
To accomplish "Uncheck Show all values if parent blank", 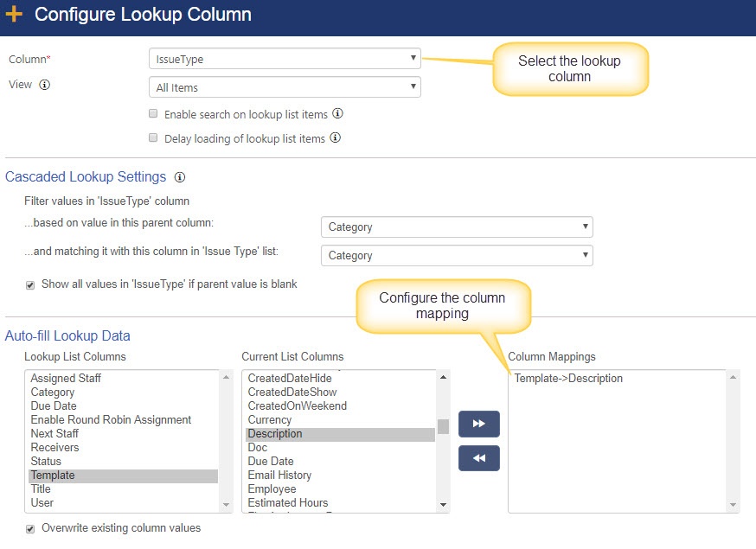I will click(x=30, y=285).
